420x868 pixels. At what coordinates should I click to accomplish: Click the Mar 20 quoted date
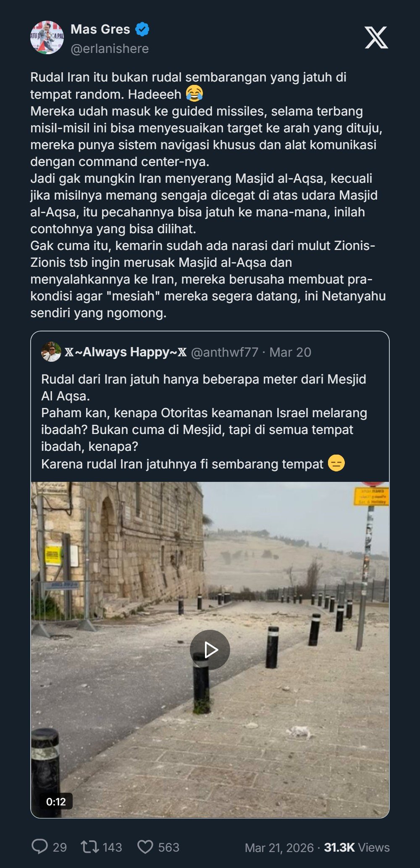290,352
